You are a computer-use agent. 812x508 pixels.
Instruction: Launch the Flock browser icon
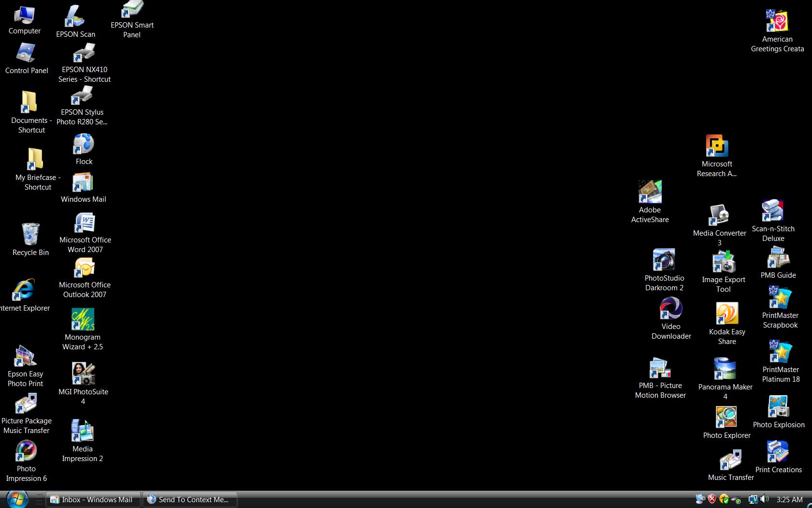83,144
